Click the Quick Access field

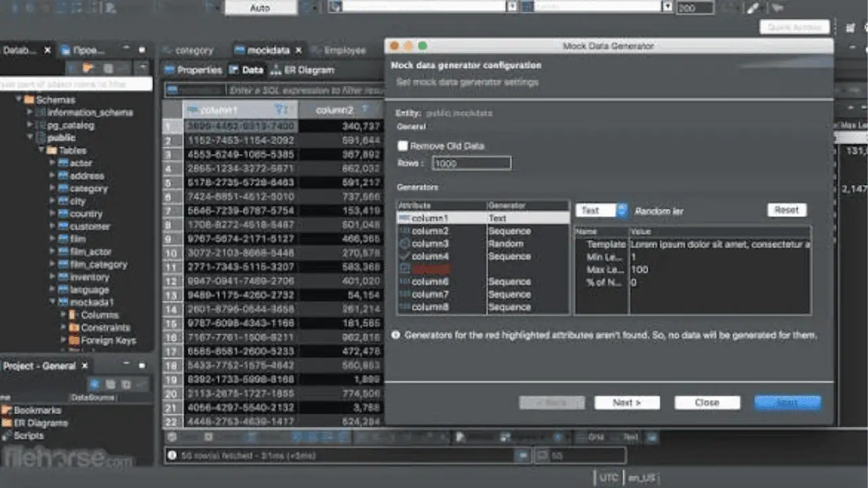click(795, 27)
